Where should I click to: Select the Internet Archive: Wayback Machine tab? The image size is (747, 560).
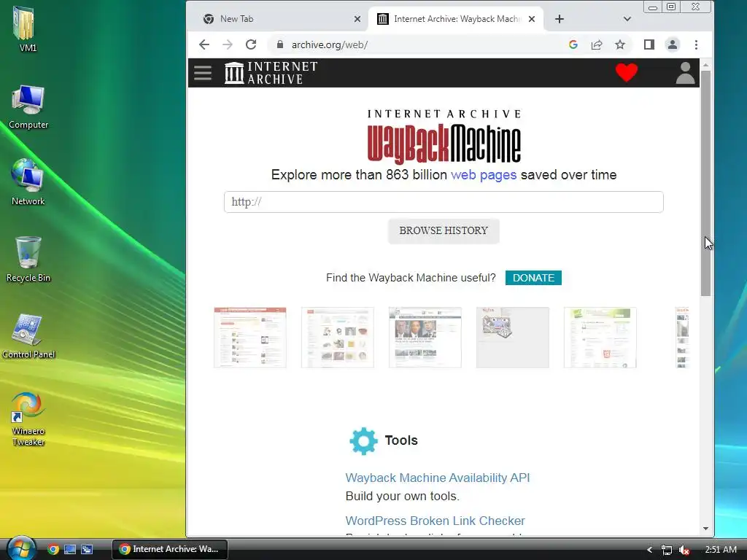456,19
